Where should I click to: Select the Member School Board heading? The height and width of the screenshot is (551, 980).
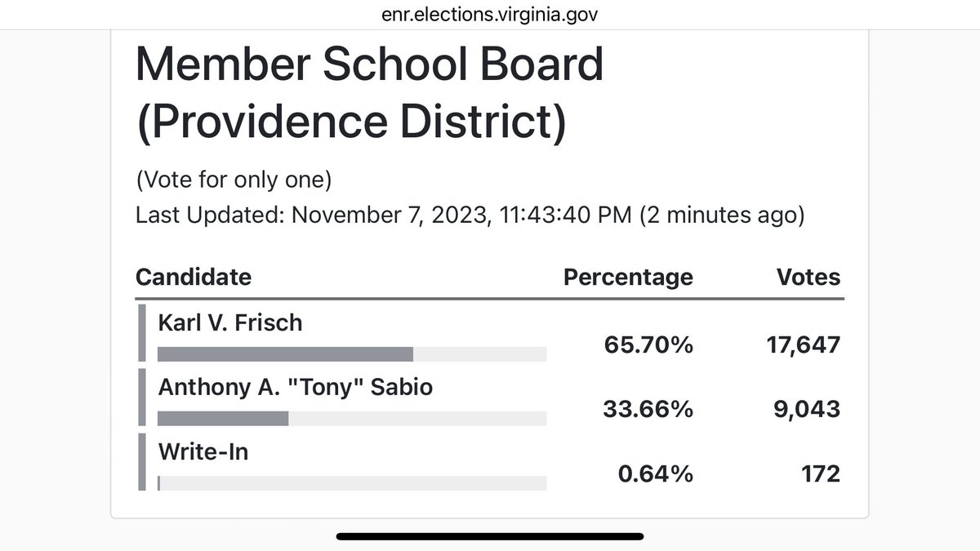(x=369, y=65)
